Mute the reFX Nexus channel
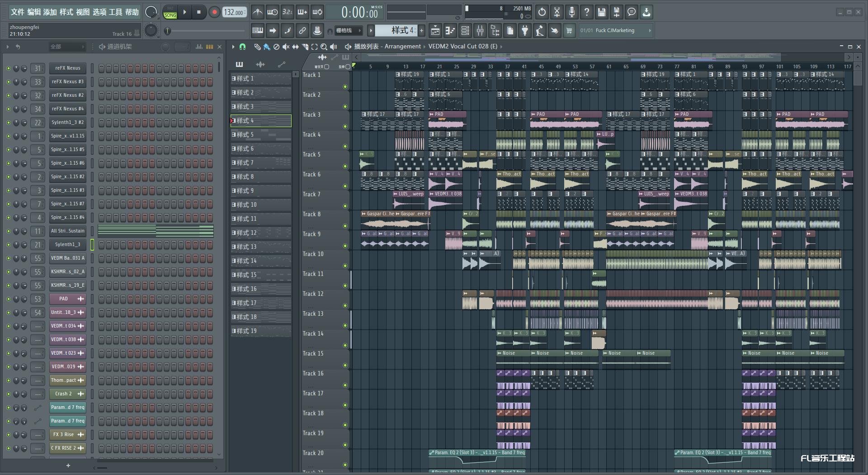 click(x=8, y=68)
